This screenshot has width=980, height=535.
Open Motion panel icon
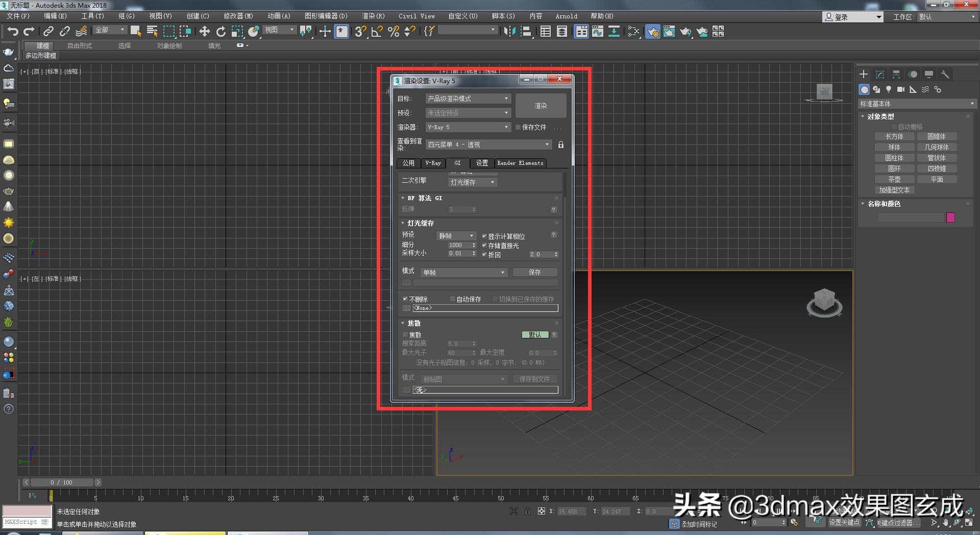[x=913, y=75]
